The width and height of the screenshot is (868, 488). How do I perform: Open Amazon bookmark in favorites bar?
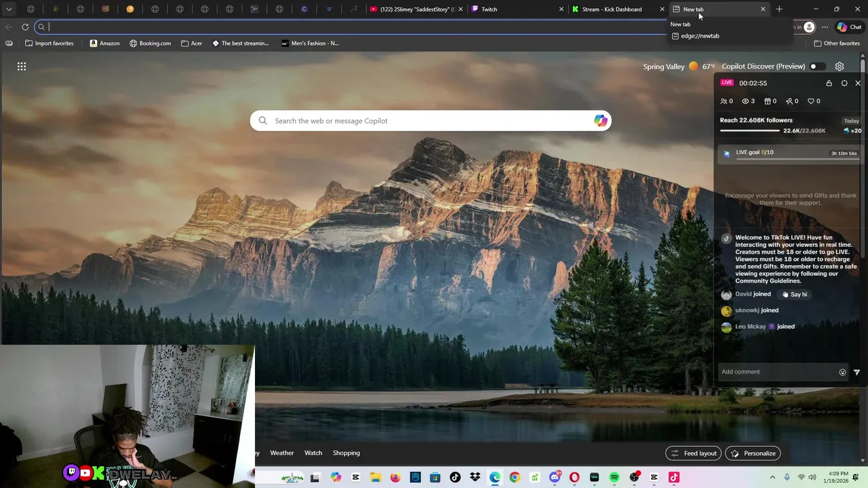point(104,43)
